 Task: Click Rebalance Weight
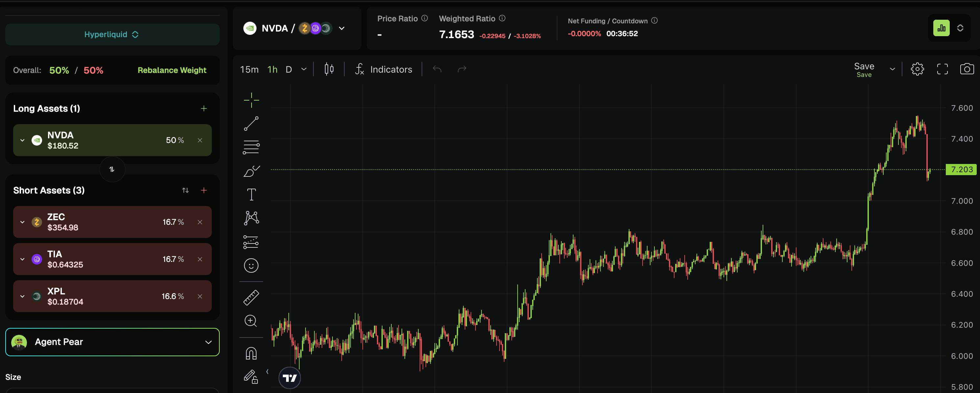pyautogui.click(x=172, y=70)
